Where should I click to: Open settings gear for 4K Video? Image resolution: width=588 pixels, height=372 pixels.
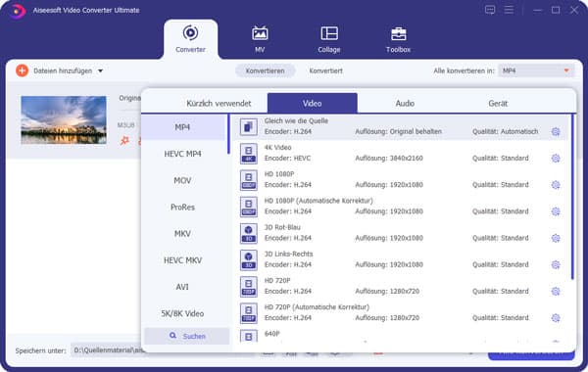[x=556, y=158]
